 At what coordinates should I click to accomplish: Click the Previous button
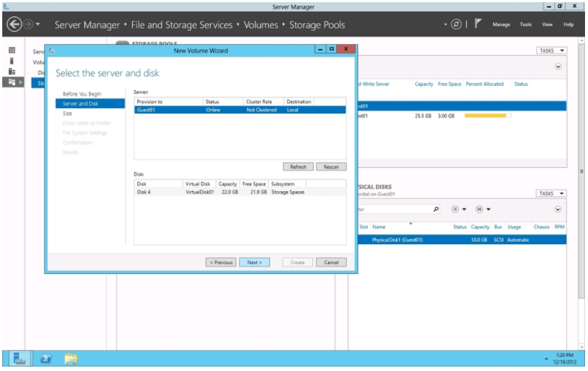[x=221, y=262]
